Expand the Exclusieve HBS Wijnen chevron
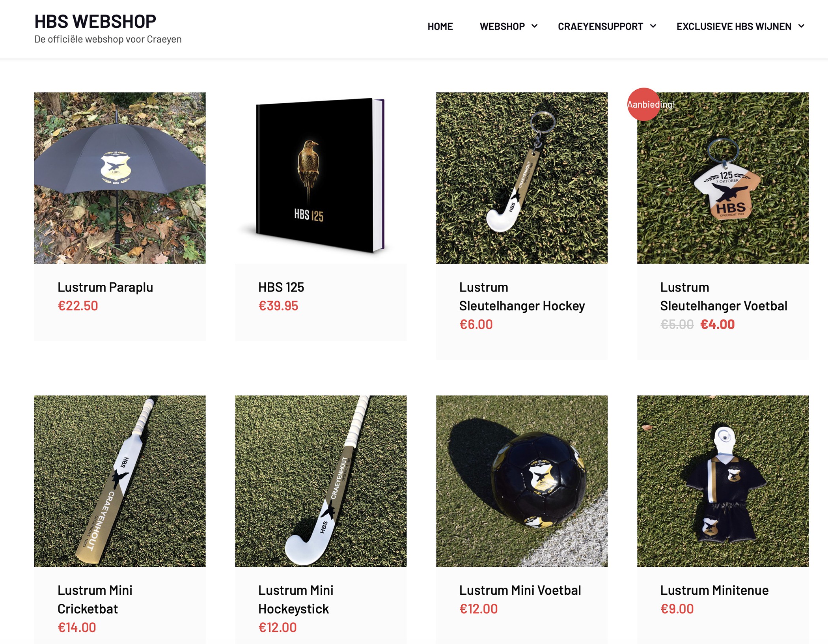Image resolution: width=828 pixels, height=644 pixels. pyautogui.click(x=801, y=26)
